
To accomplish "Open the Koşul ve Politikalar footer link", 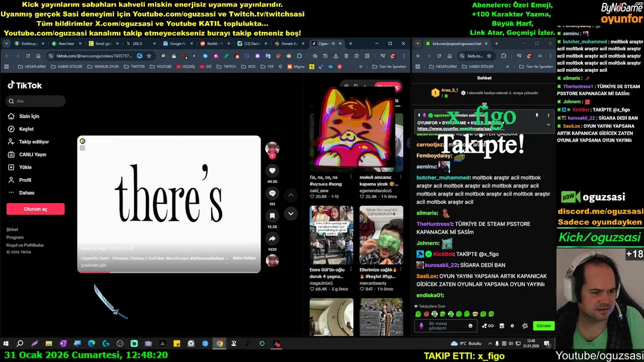I will (x=25, y=245).
